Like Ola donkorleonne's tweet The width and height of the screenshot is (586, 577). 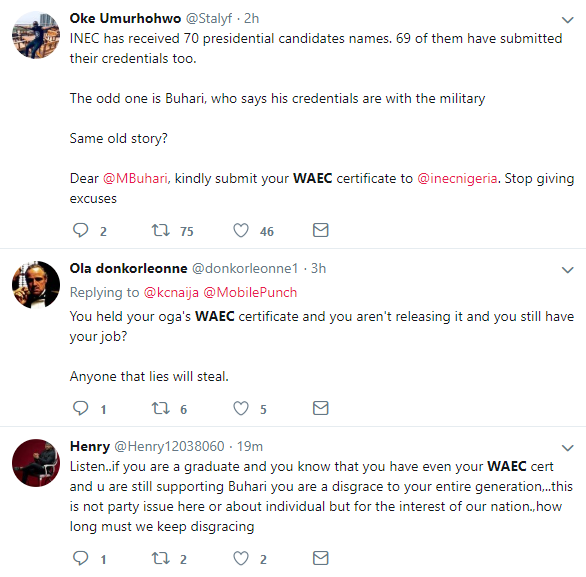click(x=241, y=408)
